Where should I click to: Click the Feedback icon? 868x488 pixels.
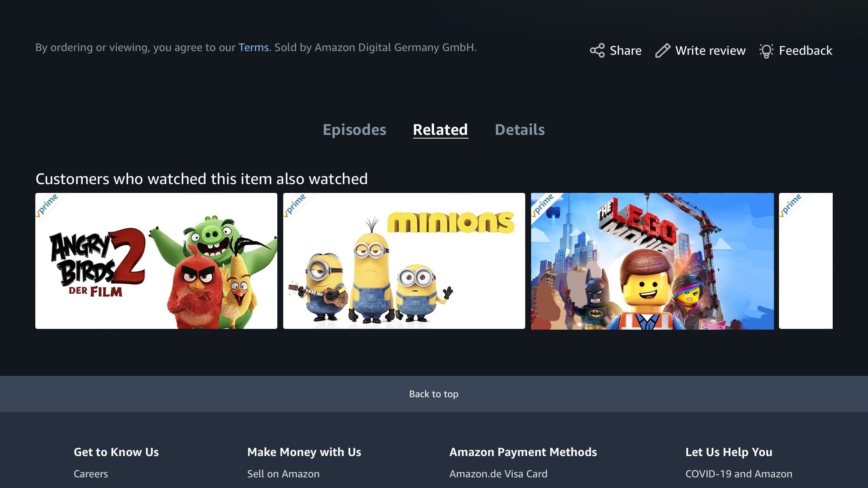click(x=766, y=51)
